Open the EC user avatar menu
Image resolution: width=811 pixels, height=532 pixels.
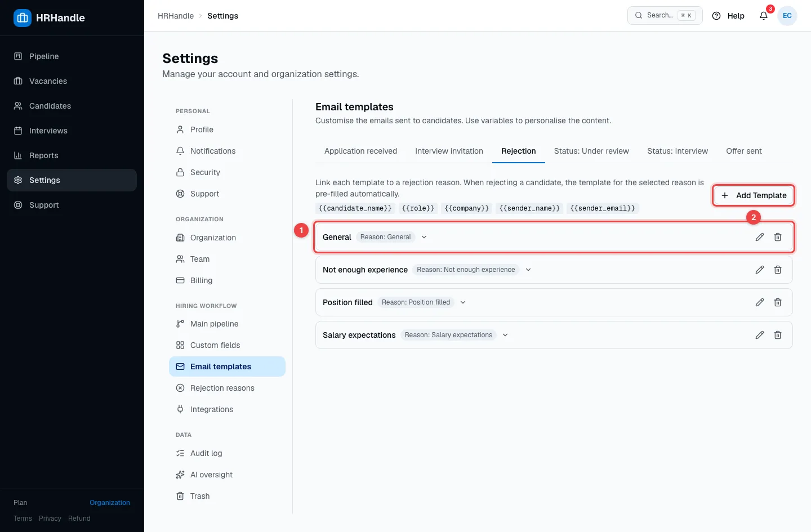pos(787,16)
